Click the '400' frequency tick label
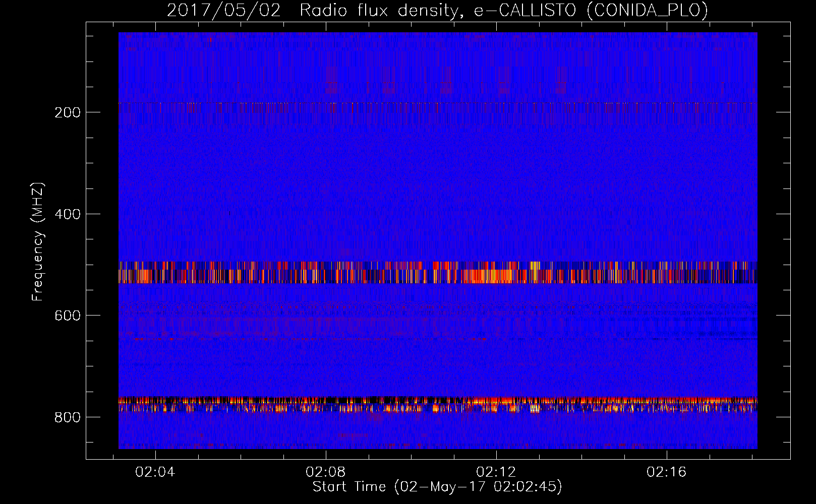This screenshot has height=504, width=816. click(x=68, y=214)
